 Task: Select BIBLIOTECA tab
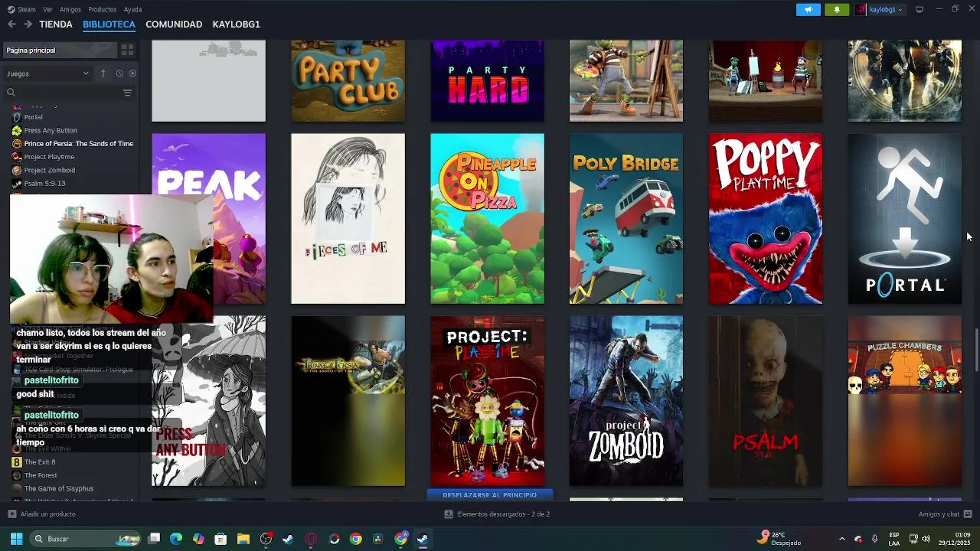point(109,24)
